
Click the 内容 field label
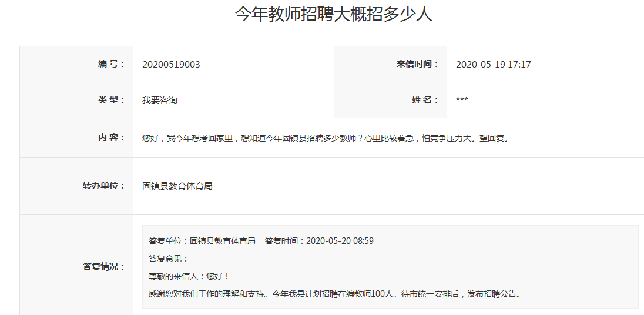coord(111,138)
